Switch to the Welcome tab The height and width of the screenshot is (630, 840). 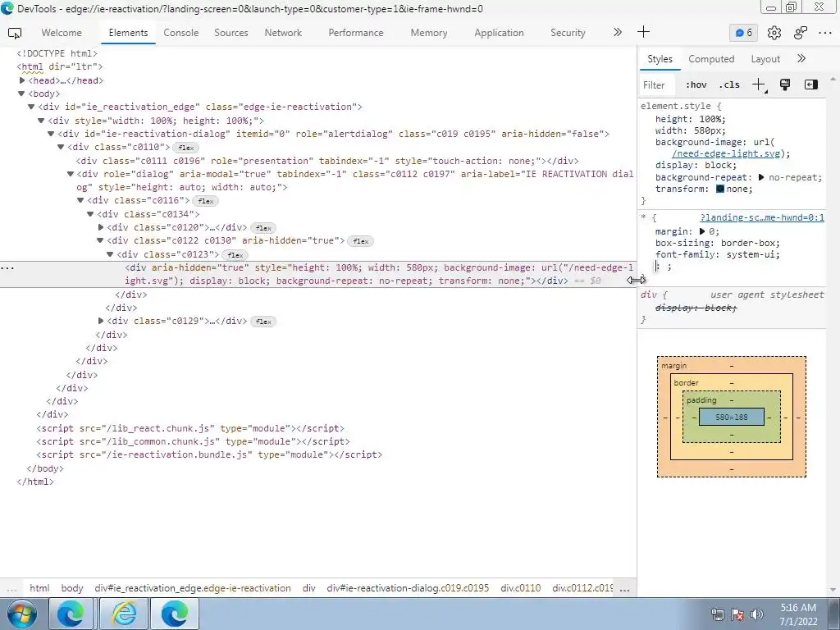[62, 33]
